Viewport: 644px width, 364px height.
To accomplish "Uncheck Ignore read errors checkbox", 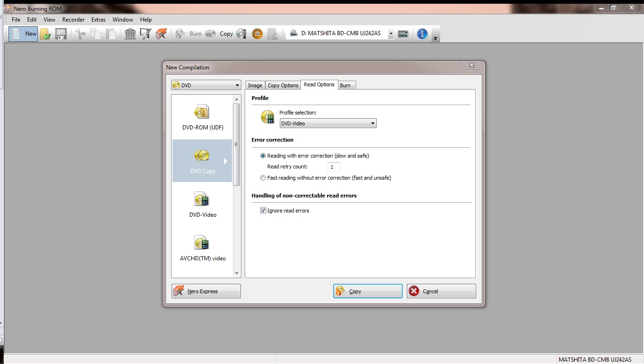I will tap(263, 211).
